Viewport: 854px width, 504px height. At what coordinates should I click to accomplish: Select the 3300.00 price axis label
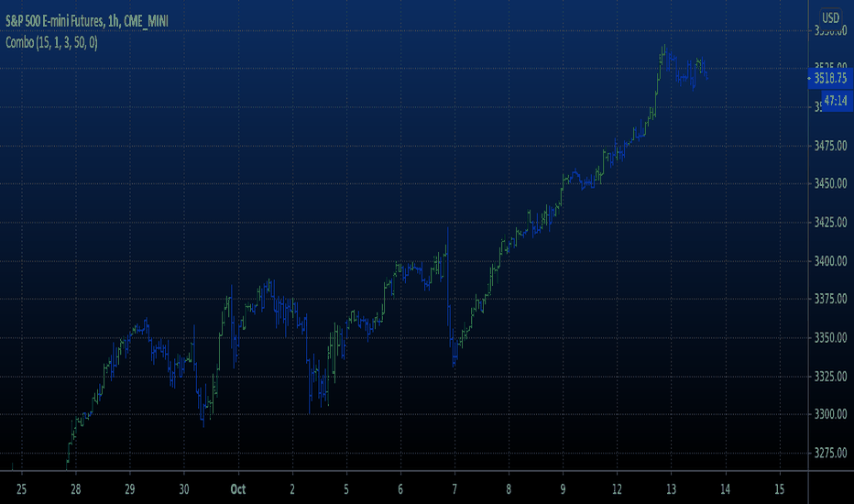[x=830, y=414]
